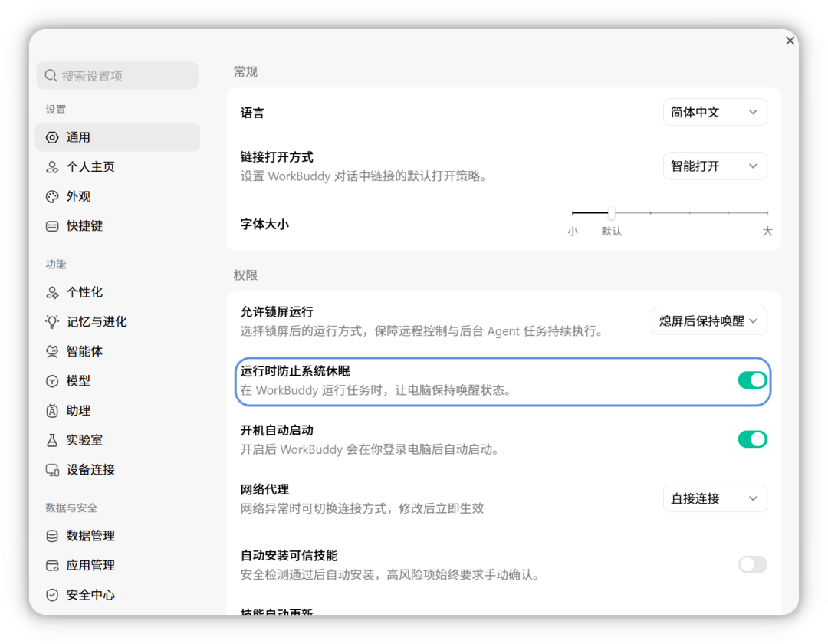Open the 语言 简体中文 dropdown
The width and height of the screenshot is (828, 644).
point(715,112)
